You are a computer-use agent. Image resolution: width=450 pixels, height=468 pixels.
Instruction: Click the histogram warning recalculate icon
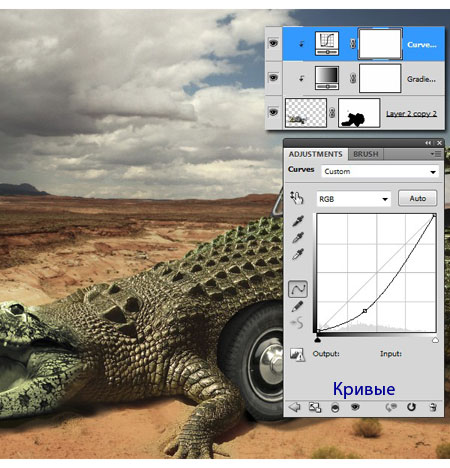click(297, 354)
